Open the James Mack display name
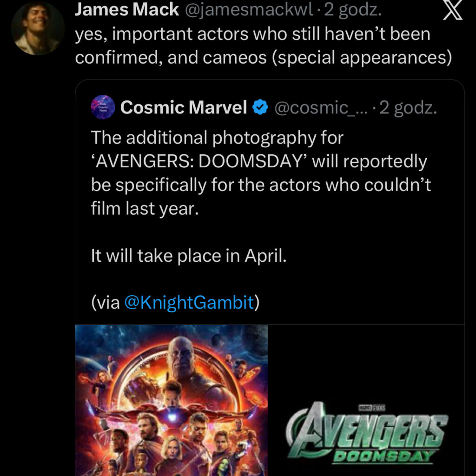 (x=127, y=9)
